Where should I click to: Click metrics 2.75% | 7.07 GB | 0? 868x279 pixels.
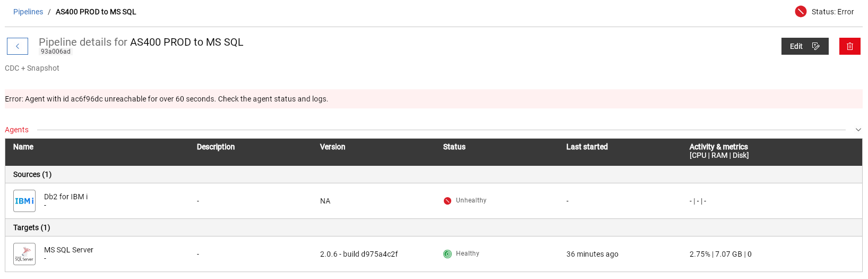[720, 254]
